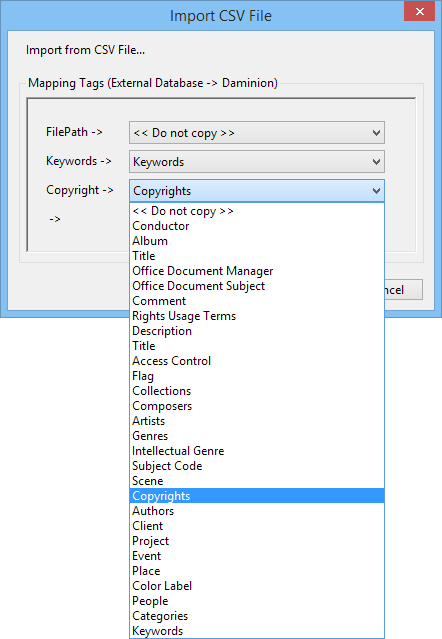
Task: Choose Authors from the list
Action: click(257, 511)
